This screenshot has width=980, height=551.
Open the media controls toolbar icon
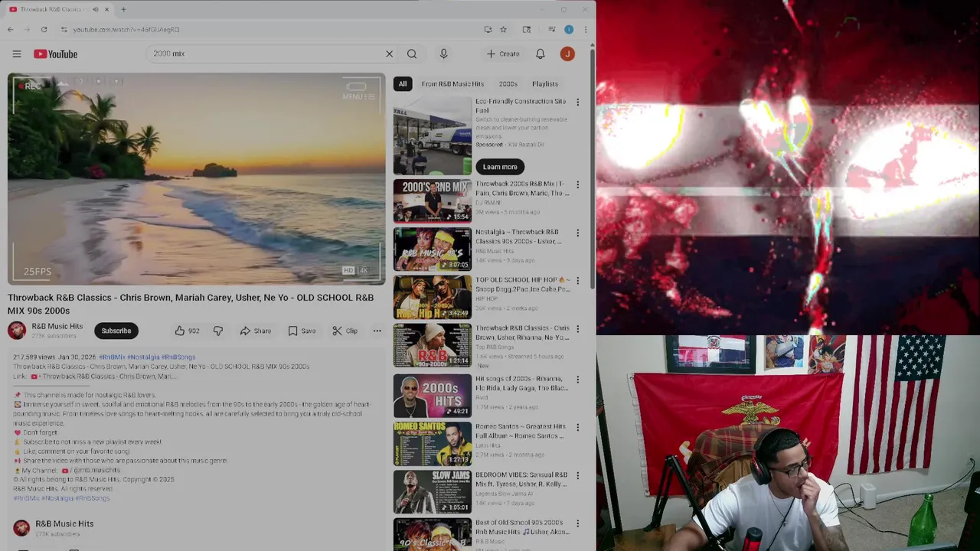[551, 29]
